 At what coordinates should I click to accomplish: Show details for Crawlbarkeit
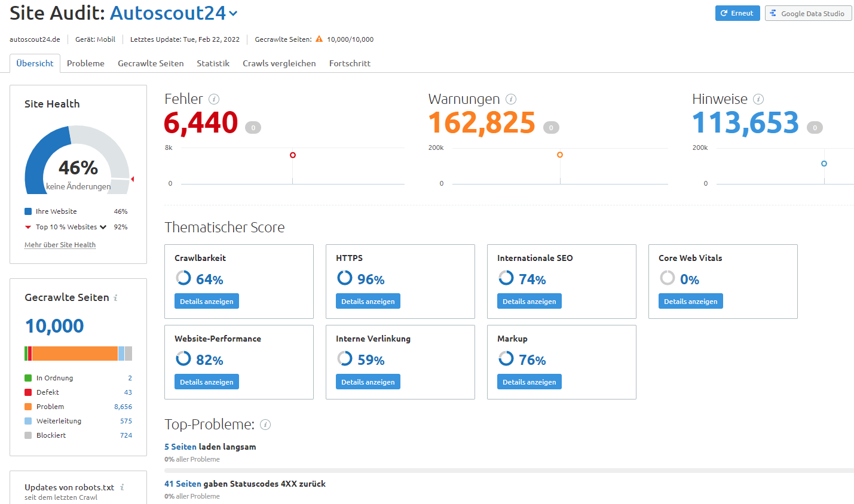pos(207,301)
